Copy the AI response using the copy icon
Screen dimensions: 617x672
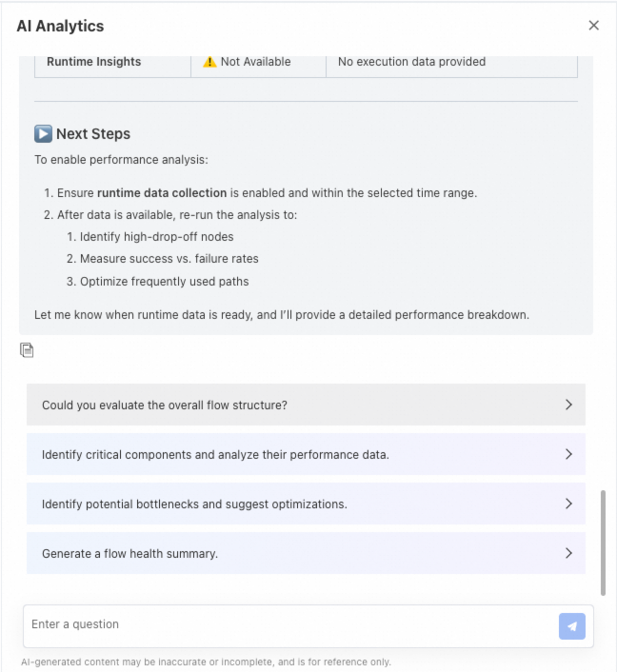(28, 350)
